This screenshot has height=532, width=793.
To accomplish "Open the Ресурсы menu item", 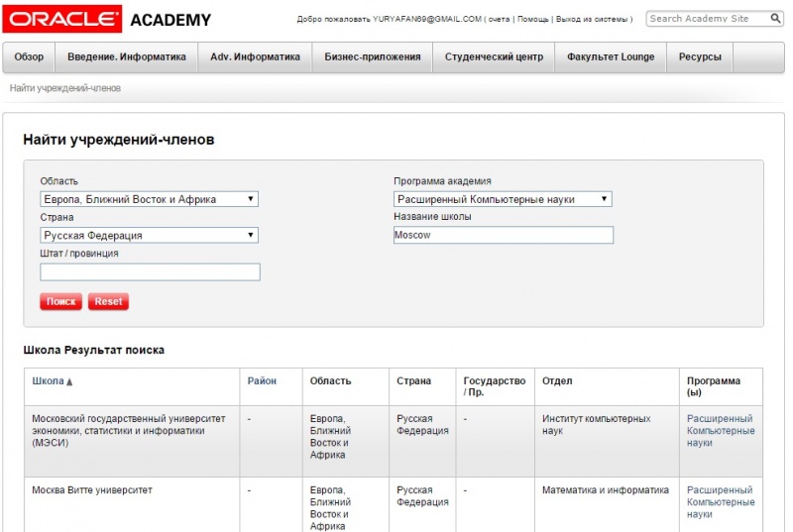I will [x=700, y=57].
